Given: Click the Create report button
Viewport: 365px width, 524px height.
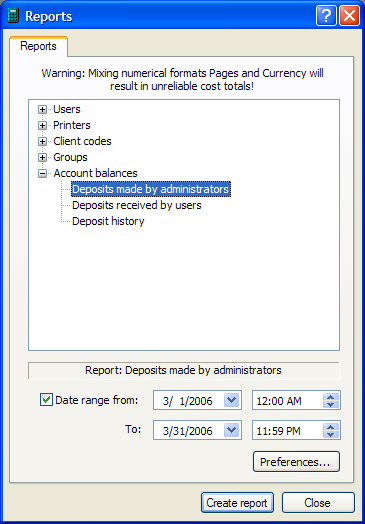Looking at the screenshot, I should tap(237, 503).
